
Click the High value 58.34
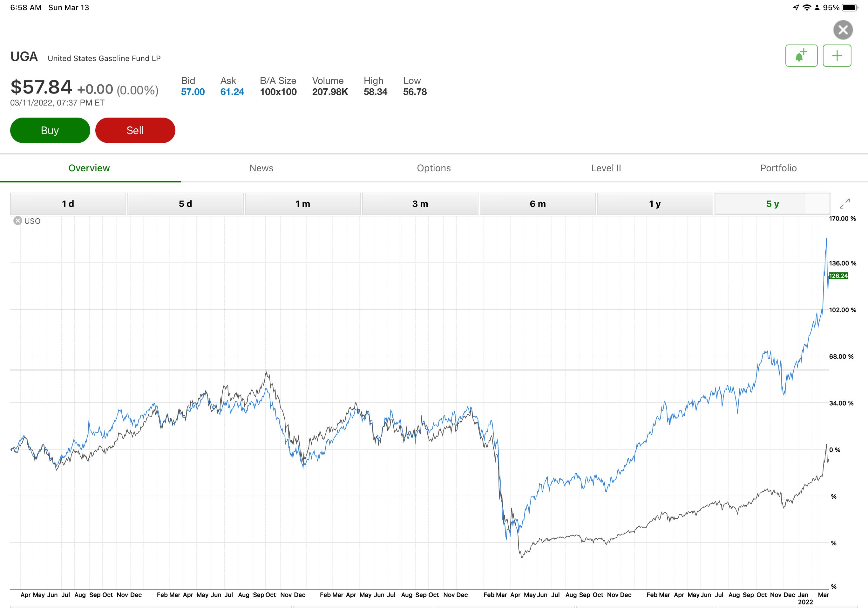[376, 92]
